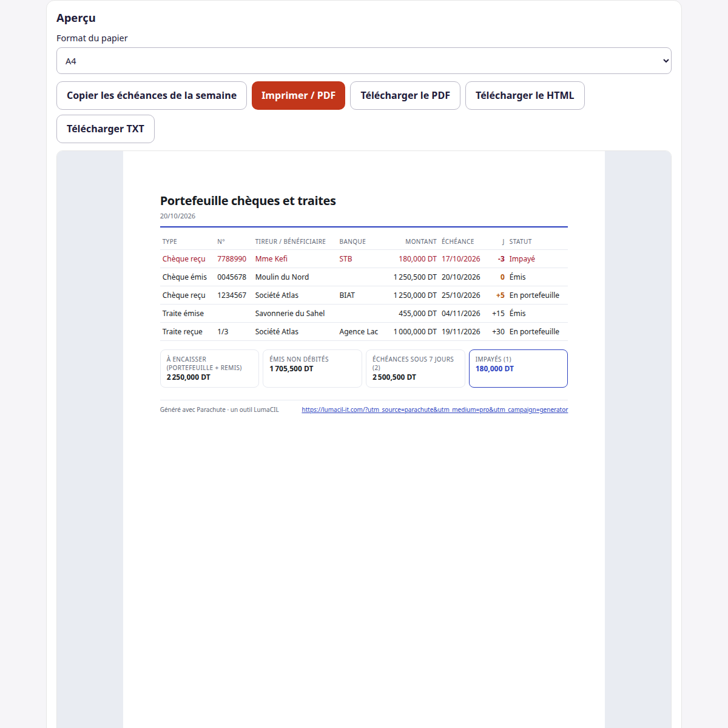Click the TIREUR / BÉNÉFICIAIRE column header
Image resolution: width=728 pixels, height=728 pixels.
pos(290,241)
